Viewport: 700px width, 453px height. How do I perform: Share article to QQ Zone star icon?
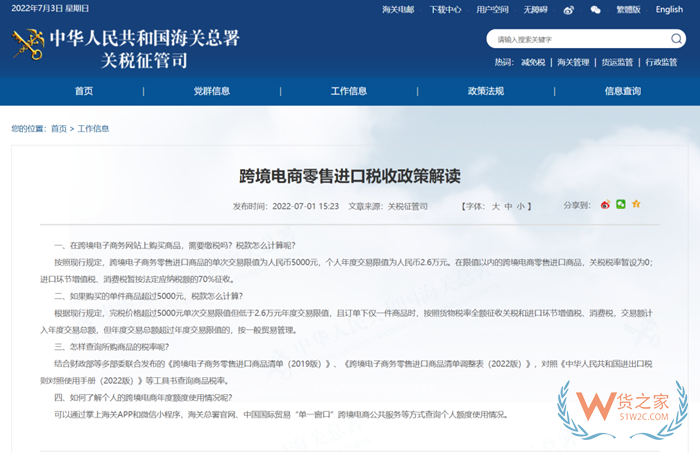[636, 204]
